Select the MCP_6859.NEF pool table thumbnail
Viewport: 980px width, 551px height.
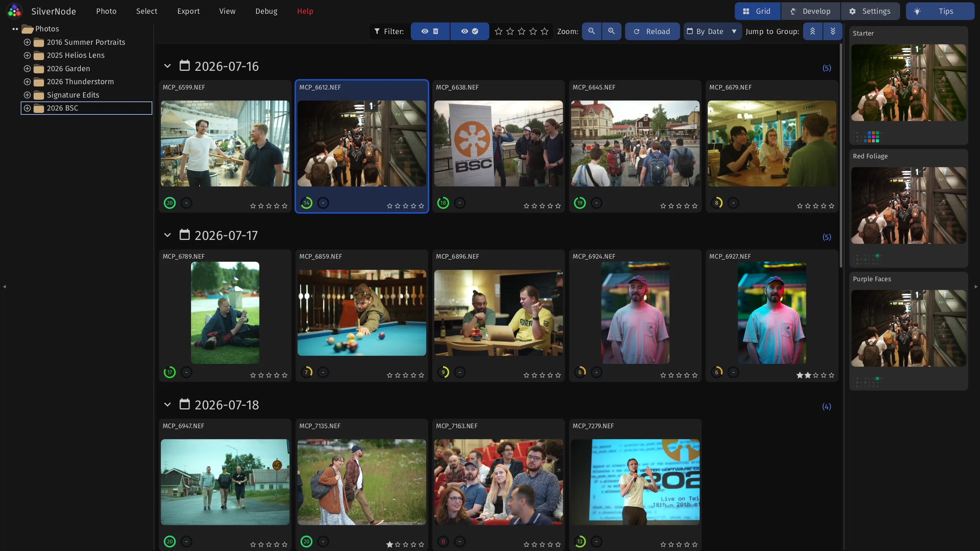(x=362, y=313)
